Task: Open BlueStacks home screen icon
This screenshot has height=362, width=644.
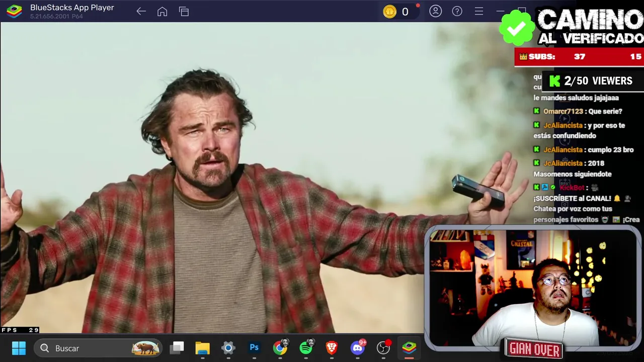Action: tap(162, 12)
